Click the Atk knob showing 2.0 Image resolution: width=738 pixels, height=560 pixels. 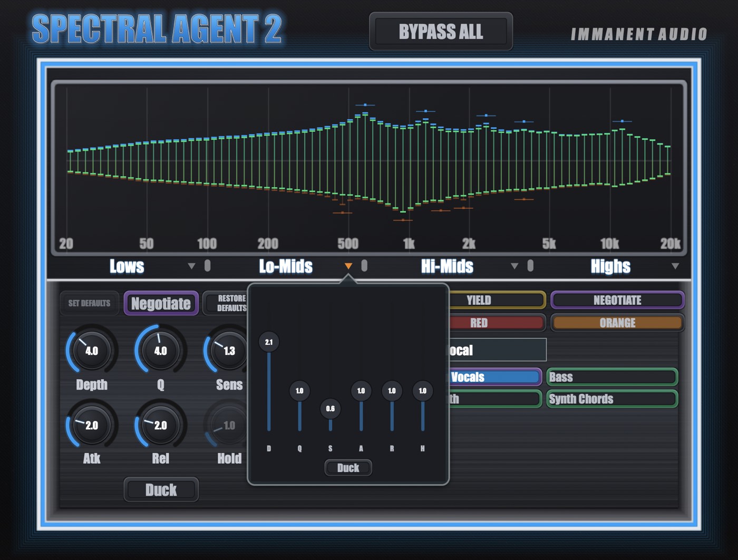tap(92, 425)
